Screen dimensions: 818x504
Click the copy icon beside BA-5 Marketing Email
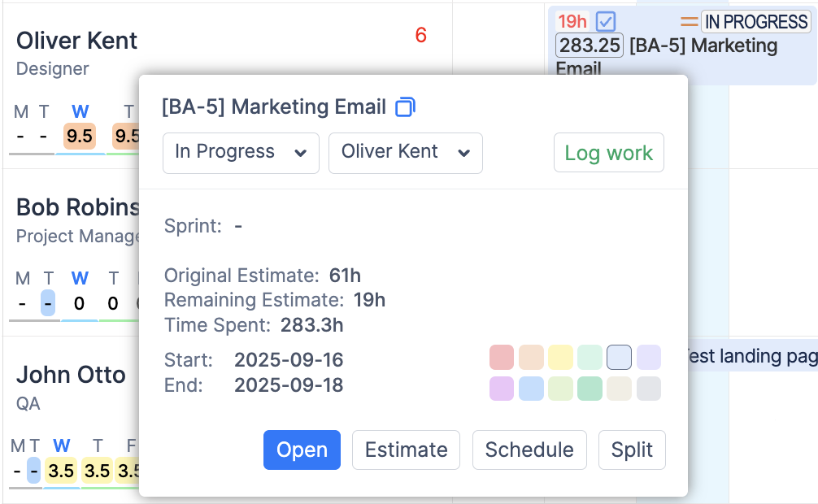pos(405,107)
